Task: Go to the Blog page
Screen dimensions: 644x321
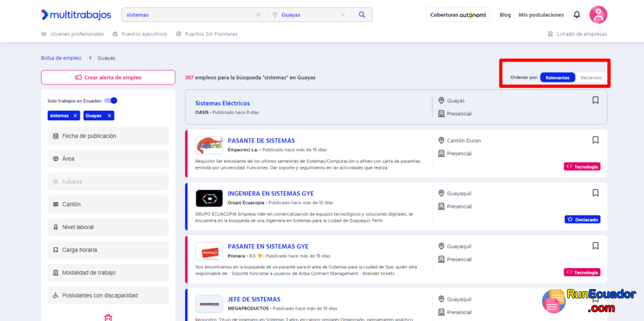Action: [x=505, y=15]
